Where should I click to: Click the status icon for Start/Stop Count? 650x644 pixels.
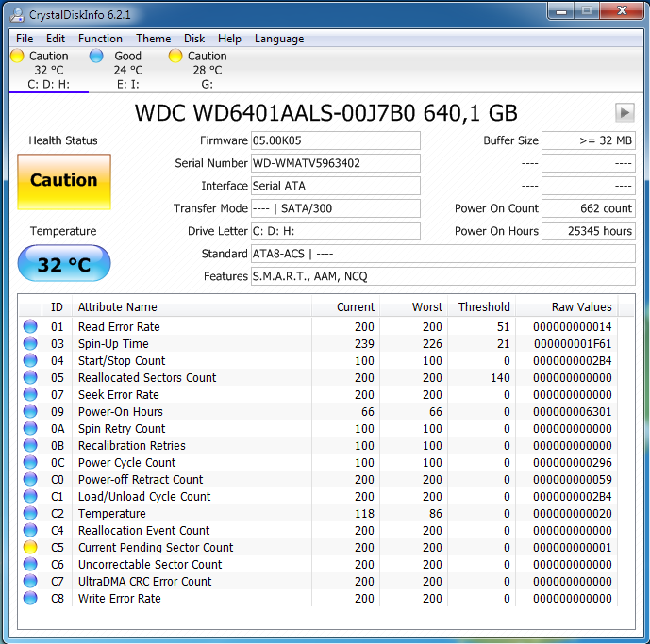coord(30,360)
